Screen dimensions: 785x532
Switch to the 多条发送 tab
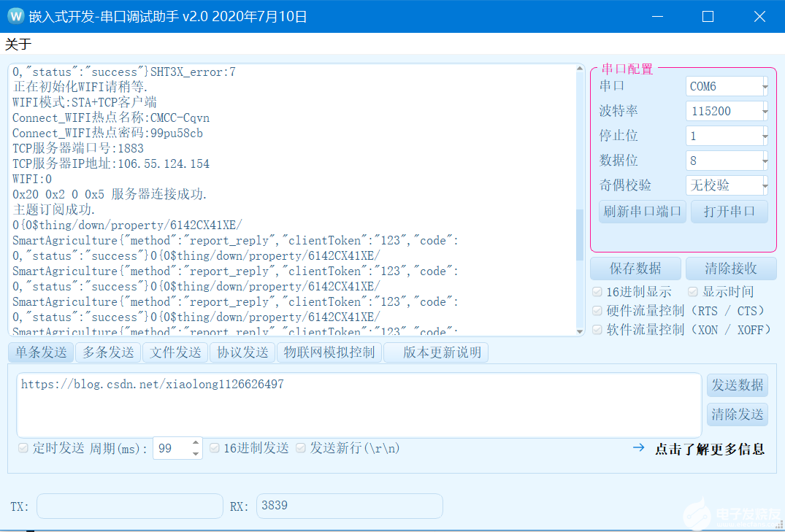[108, 352]
